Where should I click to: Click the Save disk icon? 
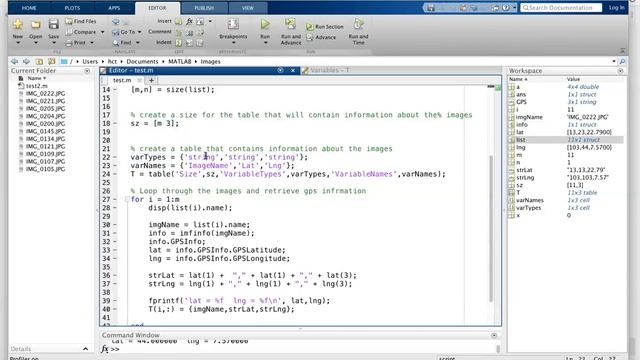click(x=53, y=24)
